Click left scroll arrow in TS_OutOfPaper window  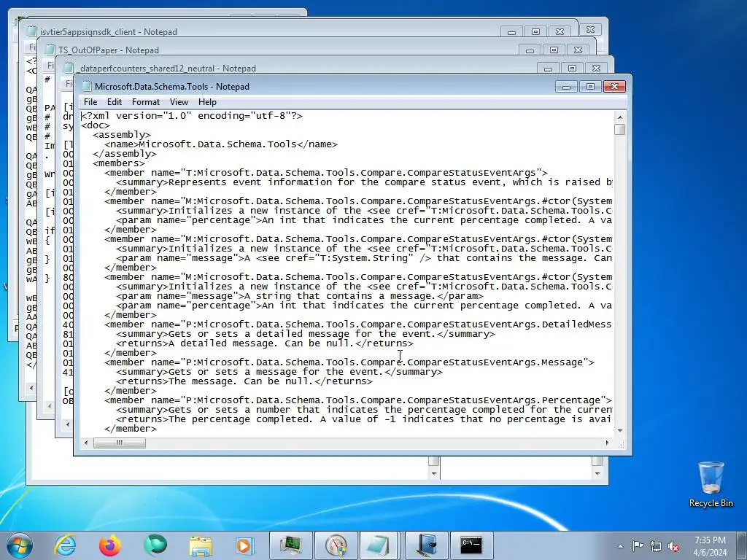point(49,406)
